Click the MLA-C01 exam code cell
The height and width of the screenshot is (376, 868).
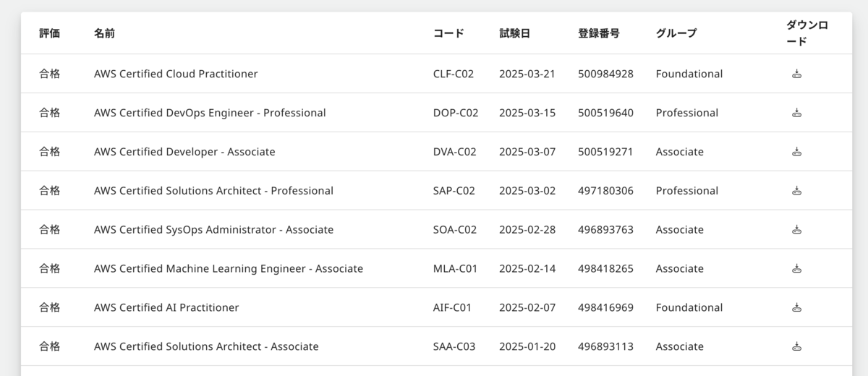pyautogui.click(x=455, y=269)
